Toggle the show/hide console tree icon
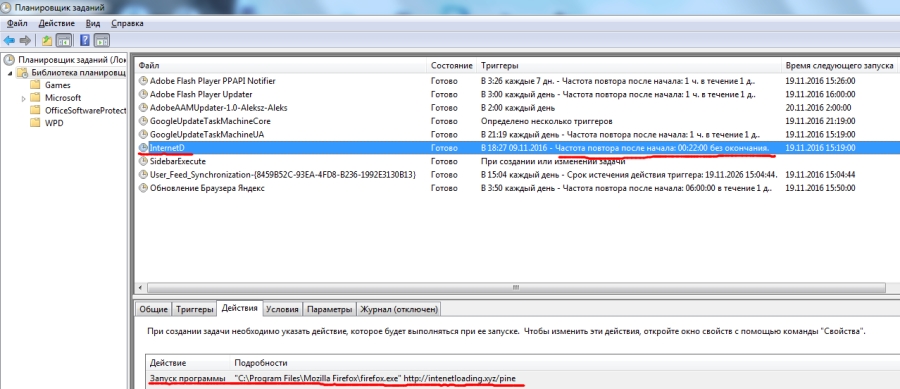 (x=64, y=40)
